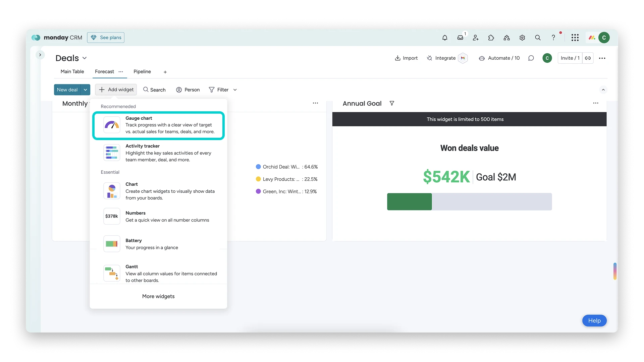Switch to the Pipeline tab
The image size is (644, 362).
tap(142, 72)
